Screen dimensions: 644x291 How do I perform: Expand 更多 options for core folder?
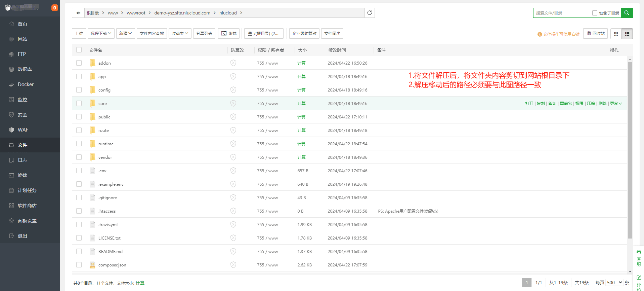tap(616, 104)
